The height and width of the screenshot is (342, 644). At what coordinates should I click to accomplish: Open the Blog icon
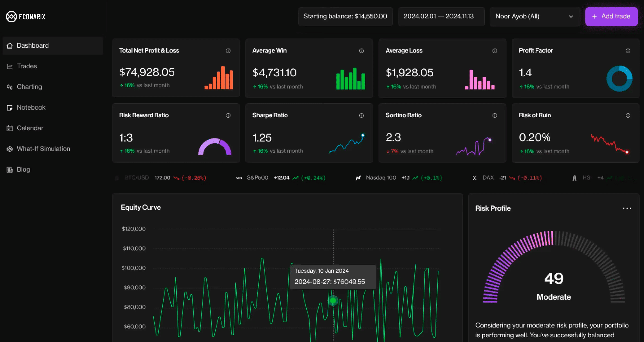[x=10, y=170]
